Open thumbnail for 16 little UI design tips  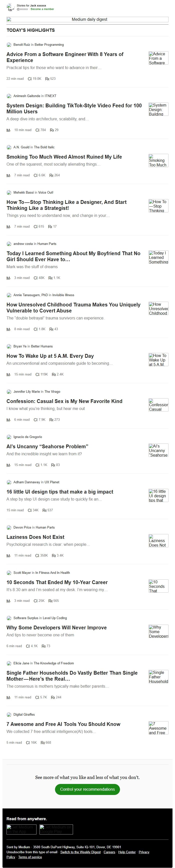click(158, 495)
